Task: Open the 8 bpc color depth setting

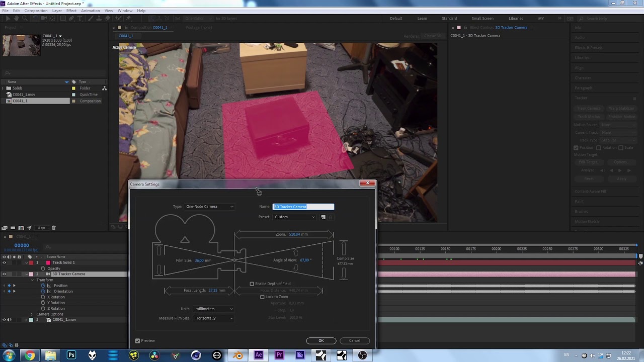Action: tap(42, 228)
